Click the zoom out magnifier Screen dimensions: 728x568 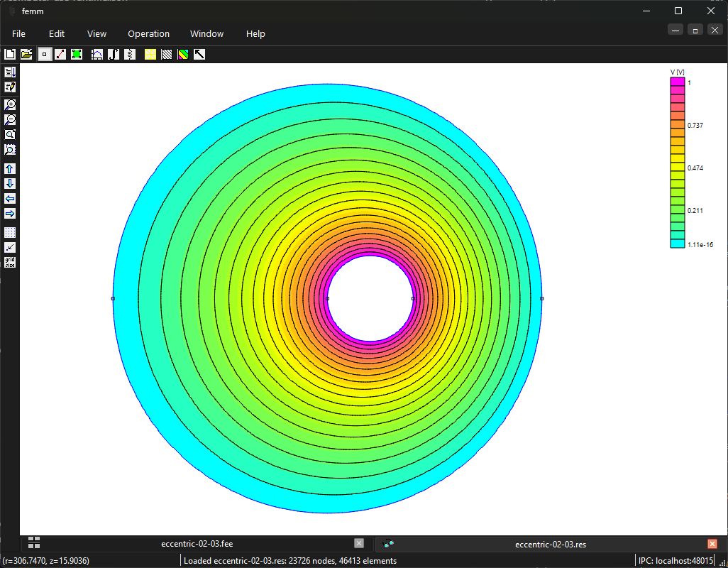point(10,119)
